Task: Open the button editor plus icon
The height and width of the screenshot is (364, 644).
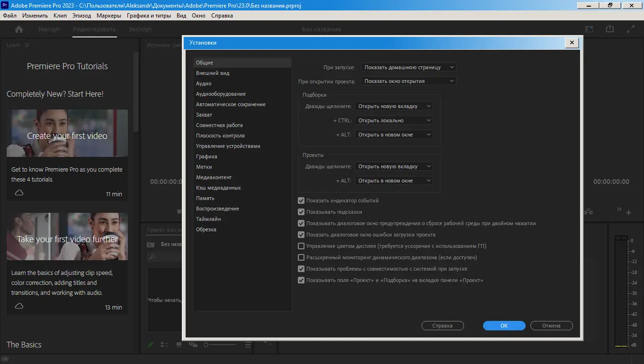Action: [x=629, y=213]
